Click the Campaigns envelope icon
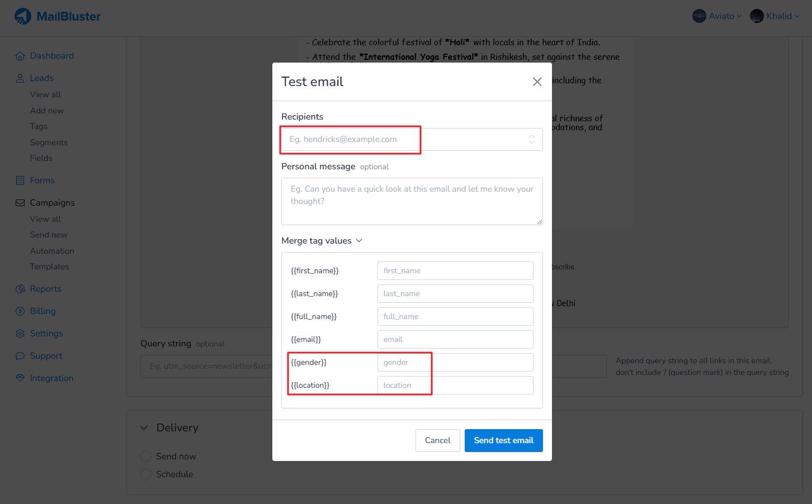 [x=20, y=202]
